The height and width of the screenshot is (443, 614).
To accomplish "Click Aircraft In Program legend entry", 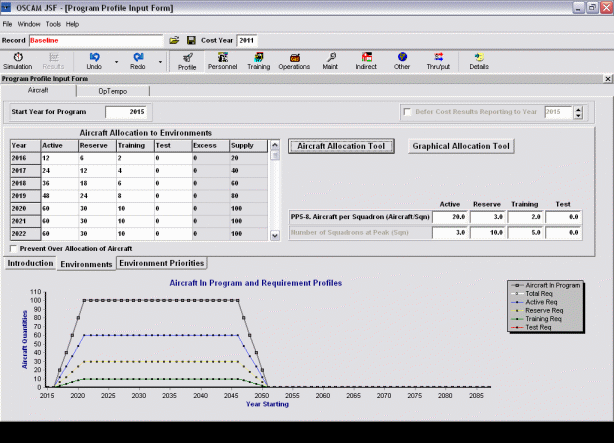I will (x=546, y=286).
